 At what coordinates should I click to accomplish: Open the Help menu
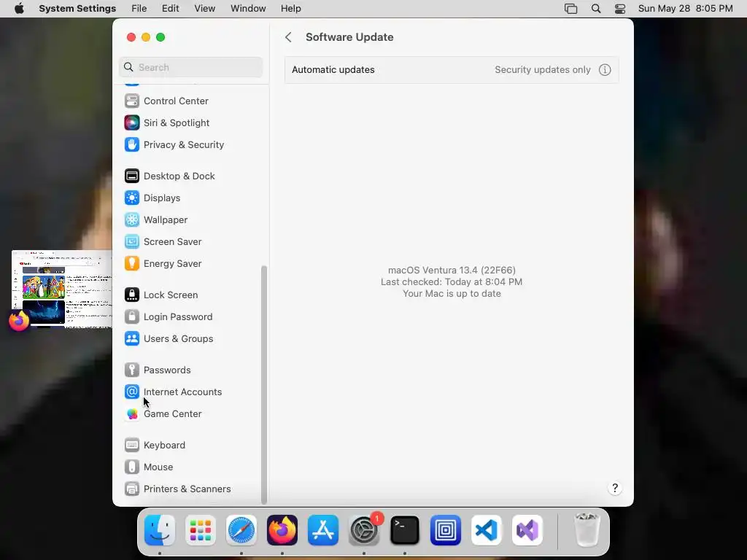coord(290,9)
